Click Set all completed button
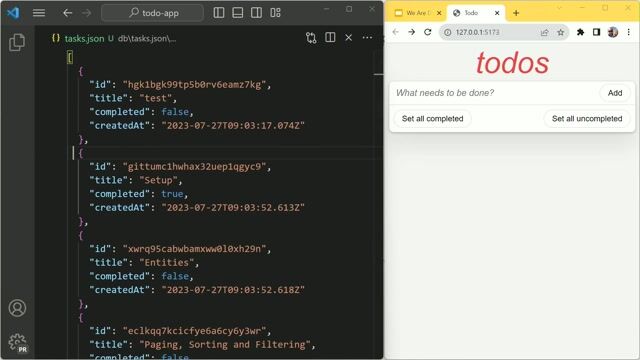640x360 pixels. pos(432,119)
